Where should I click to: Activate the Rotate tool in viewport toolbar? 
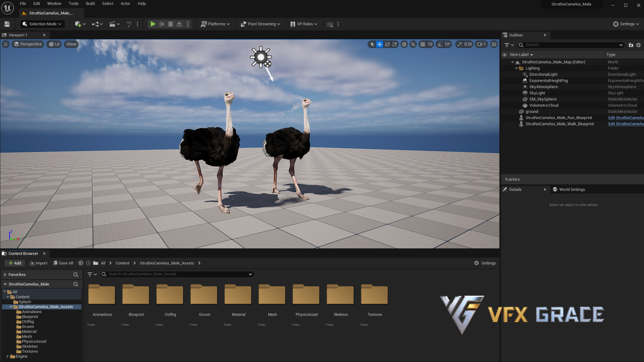[387, 44]
